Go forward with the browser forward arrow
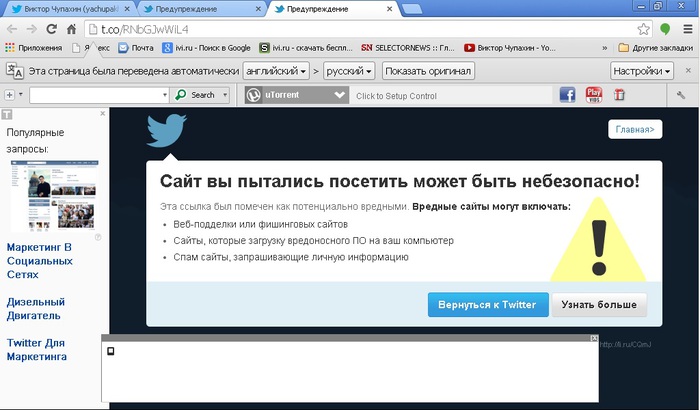 coord(32,29)
